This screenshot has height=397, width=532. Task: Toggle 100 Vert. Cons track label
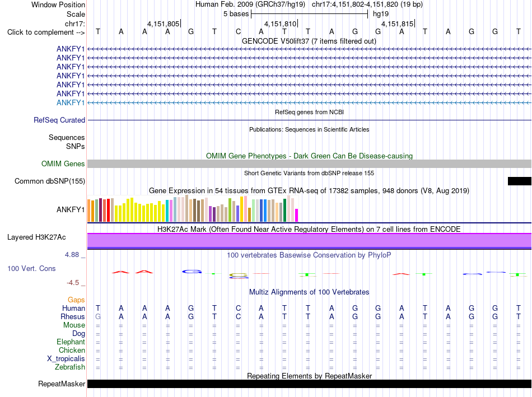tap(31, 268)
